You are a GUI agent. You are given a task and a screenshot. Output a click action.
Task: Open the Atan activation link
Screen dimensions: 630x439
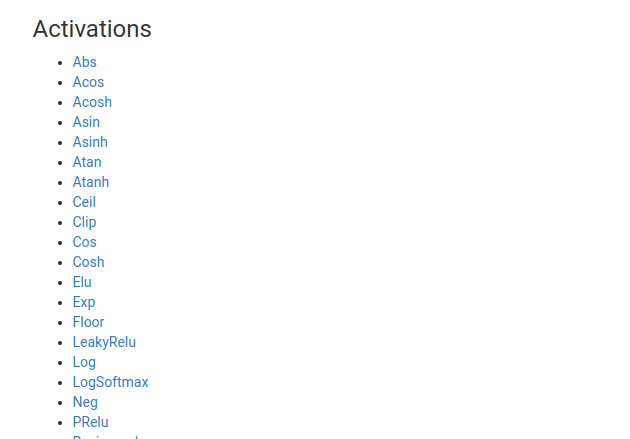[87, 162]
